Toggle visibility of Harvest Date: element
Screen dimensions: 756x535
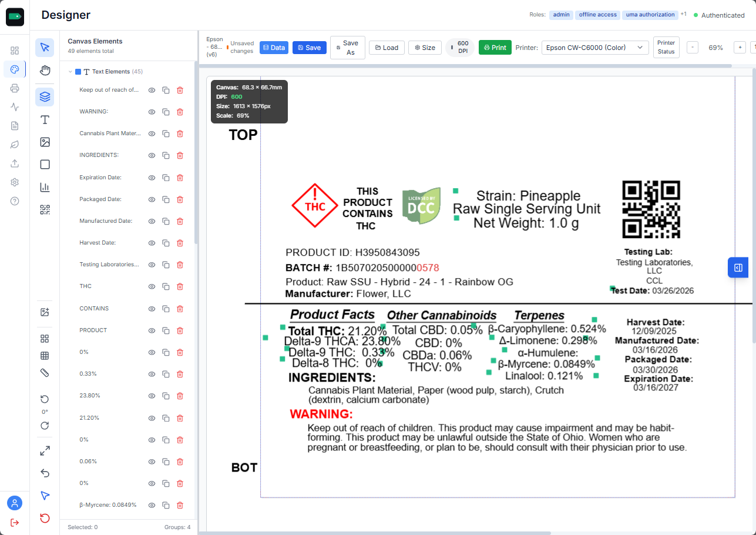click(x=152, y=243)
